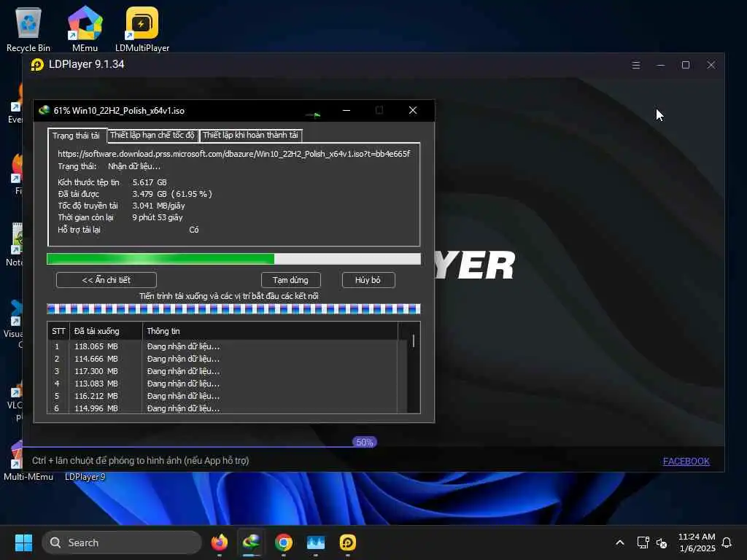Image resolution: width=747 pixels, height=560 pixels.
Task: Open the network status tray icon
Action: click(x=643, y=542)
